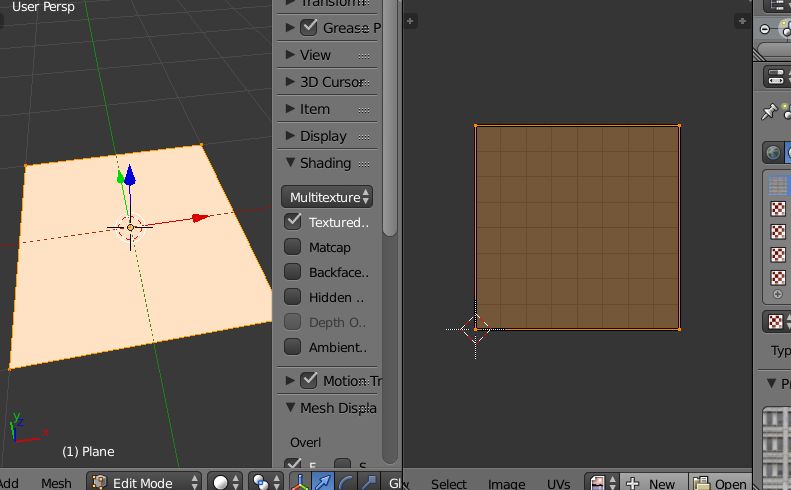Expand the Item panel
This screenshot has width=791, height=490.
click(290, 108)
